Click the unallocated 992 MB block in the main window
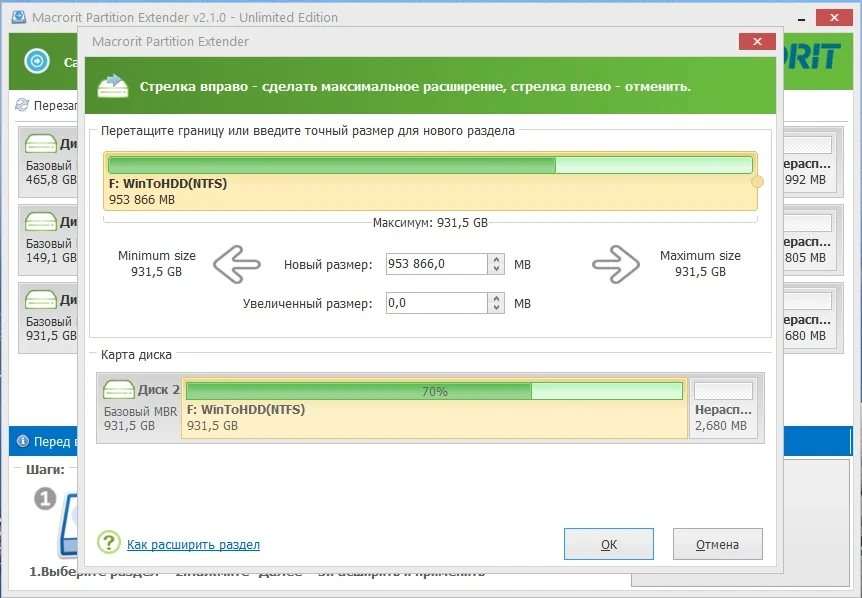This screenshot has width=862, height=598. (x=809, y=162)
